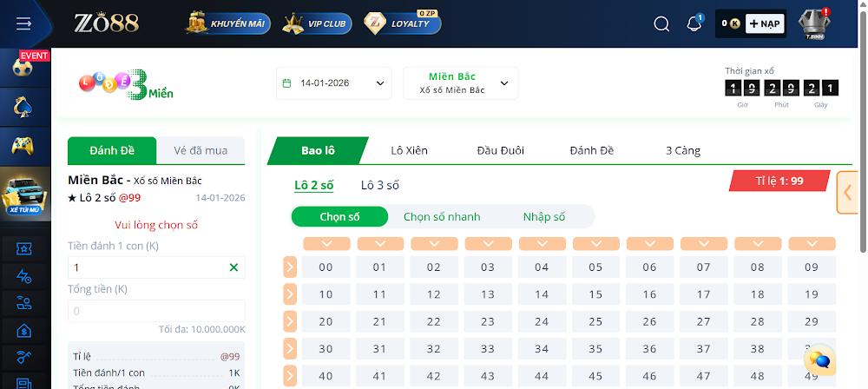Open the live chat support bubble
The image size is (868, 389).
(820, 359)
